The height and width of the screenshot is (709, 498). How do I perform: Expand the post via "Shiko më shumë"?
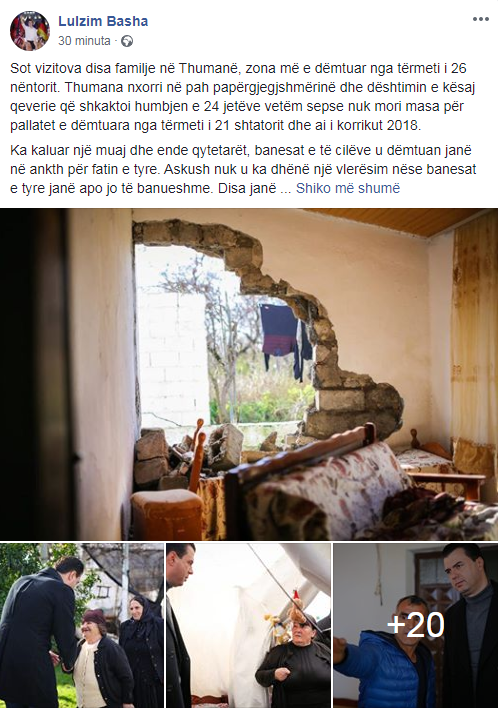click(x=348, y=188)
